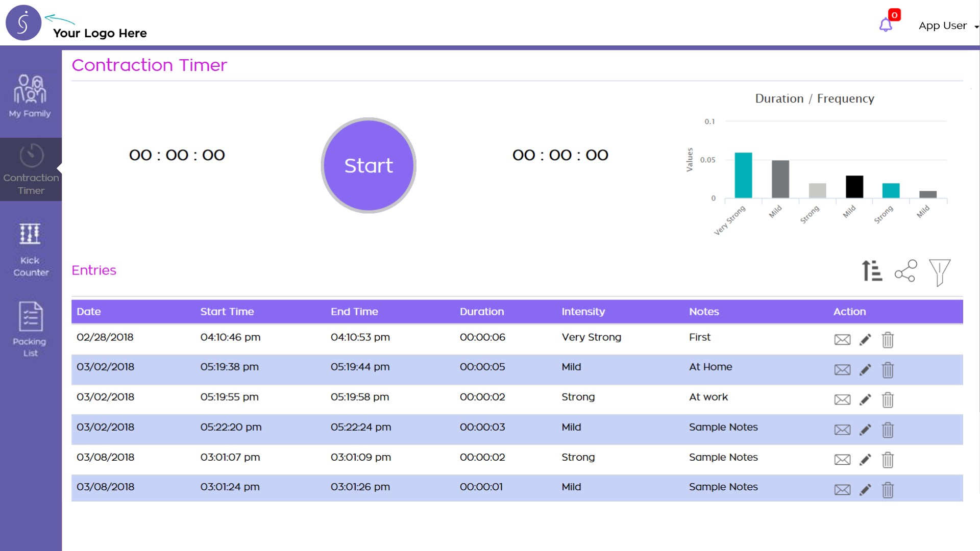Click the teal Very Strong chart bar
This screenshot has height=551, width=980.
743,175
